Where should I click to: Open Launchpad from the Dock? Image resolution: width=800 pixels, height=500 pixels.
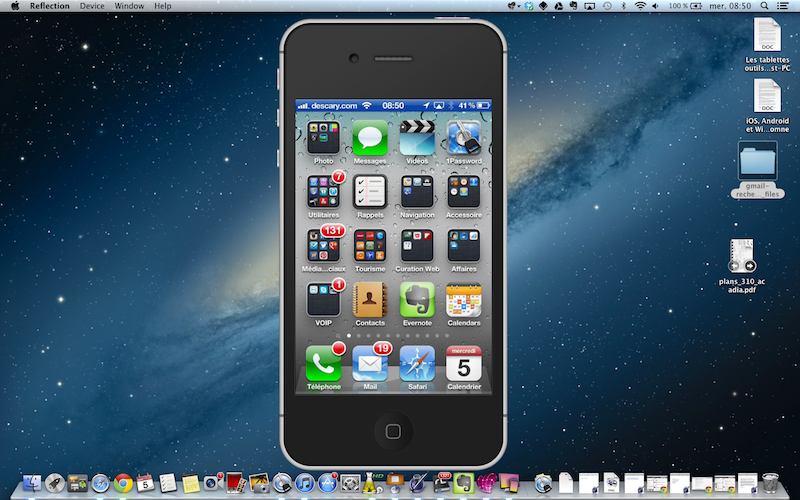click(55, 483)
